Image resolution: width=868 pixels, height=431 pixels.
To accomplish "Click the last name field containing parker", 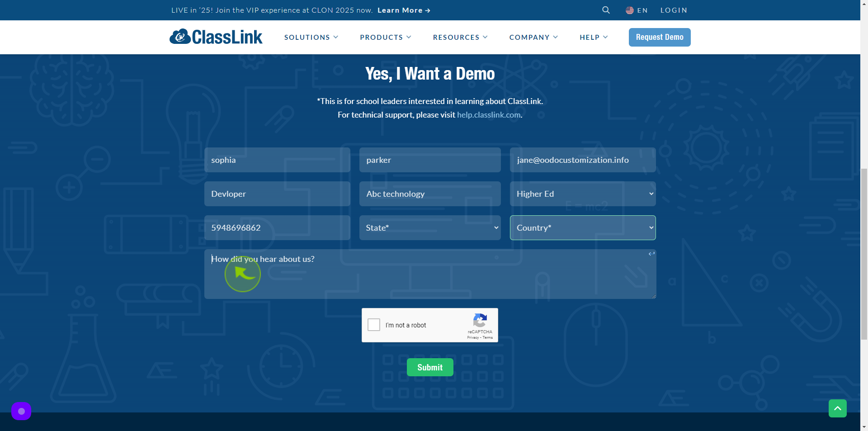I will (430, 160).
